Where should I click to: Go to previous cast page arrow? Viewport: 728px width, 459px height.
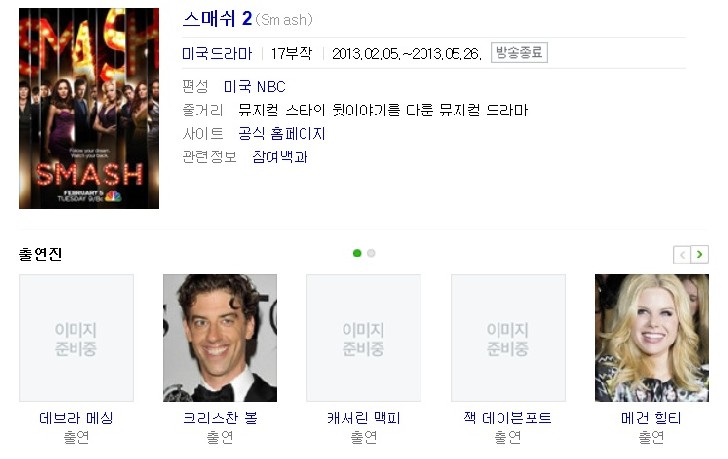(x=682, y=254)
